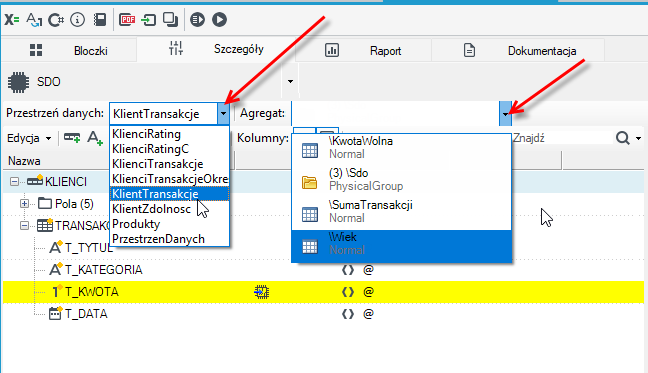Open the Edycja dropdown menu
This screenshot has width=648, height=373.
tap(29, 138)
